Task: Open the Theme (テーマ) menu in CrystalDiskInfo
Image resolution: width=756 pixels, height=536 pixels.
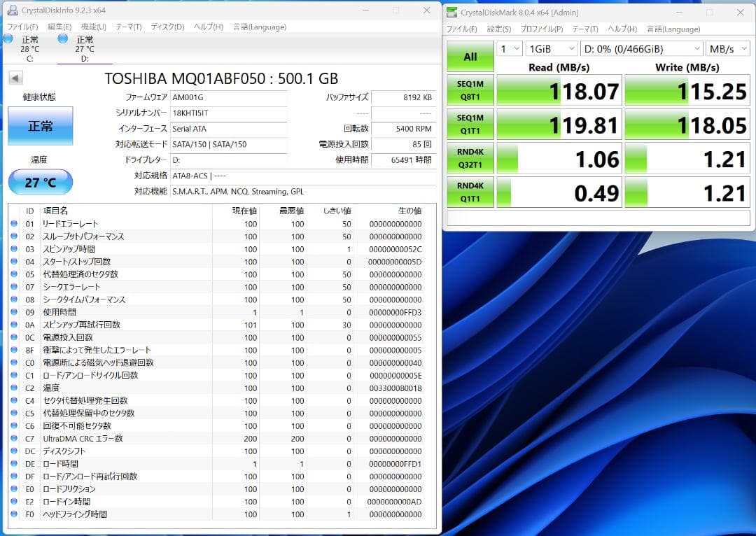Action: coord(128,27)
